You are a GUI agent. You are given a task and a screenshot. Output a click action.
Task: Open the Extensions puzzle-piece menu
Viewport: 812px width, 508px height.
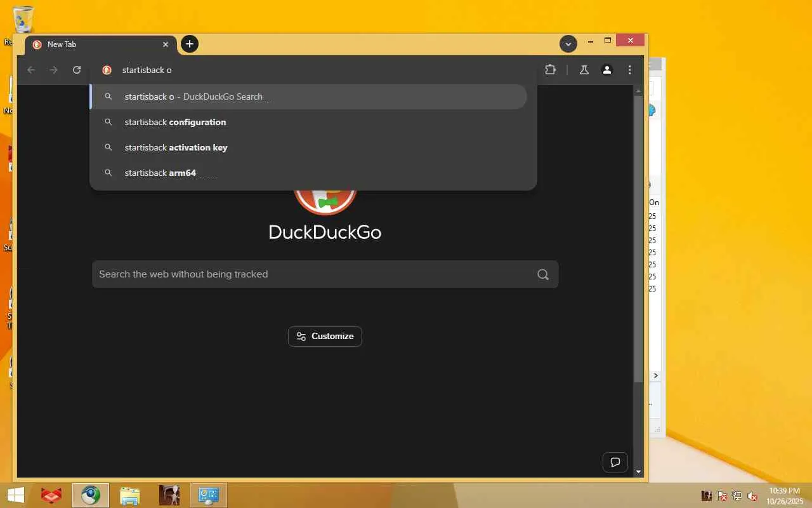550,70
